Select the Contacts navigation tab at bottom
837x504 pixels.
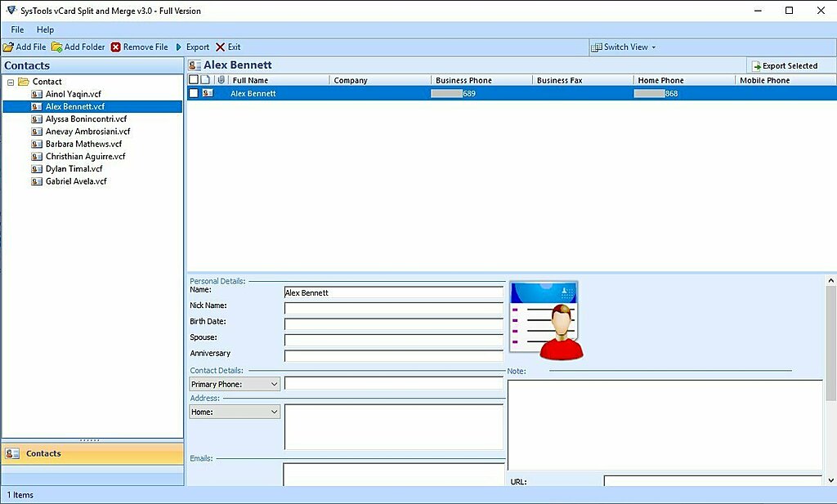(x=92, y=453)
